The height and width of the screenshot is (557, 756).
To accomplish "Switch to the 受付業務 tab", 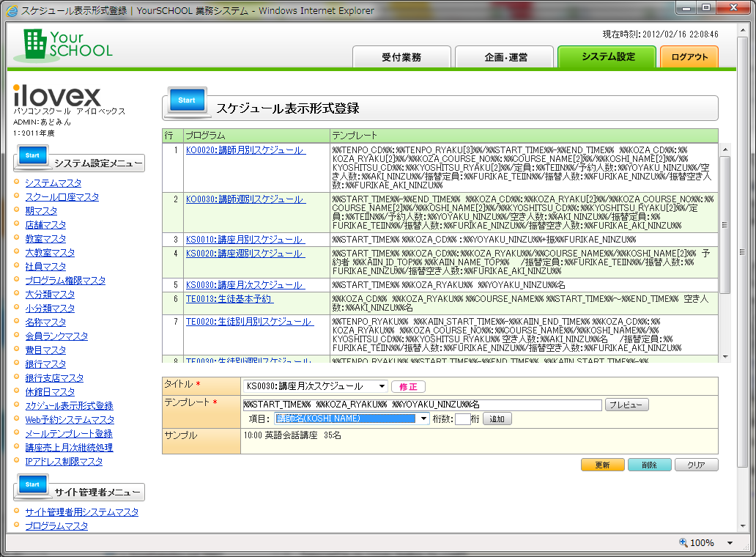I will (x=401, y=57).
